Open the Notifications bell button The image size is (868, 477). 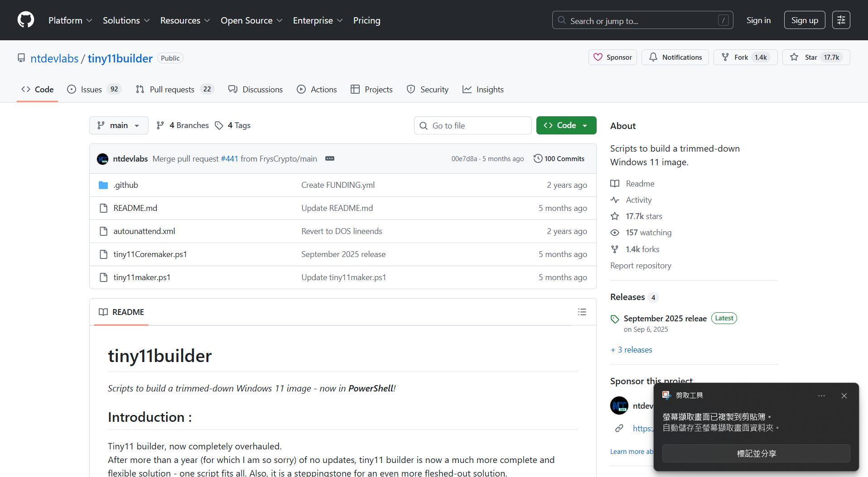tap(675, 57)
